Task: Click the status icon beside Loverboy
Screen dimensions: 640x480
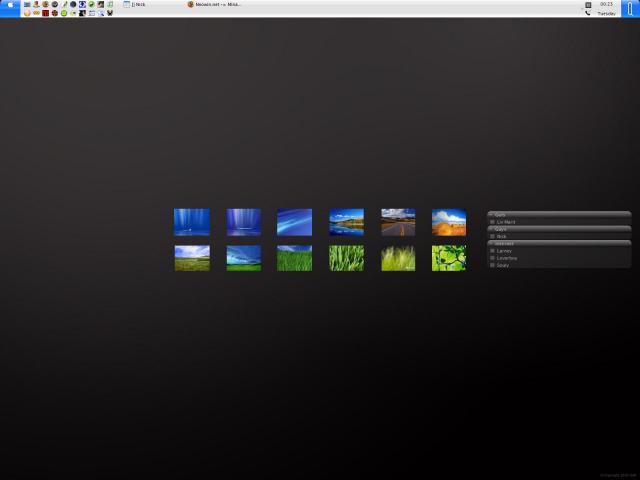Action: coord(492,258)
